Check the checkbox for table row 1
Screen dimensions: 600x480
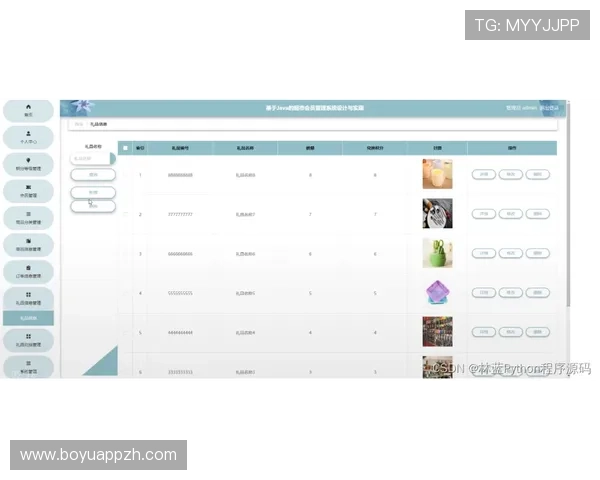[125, 175]
